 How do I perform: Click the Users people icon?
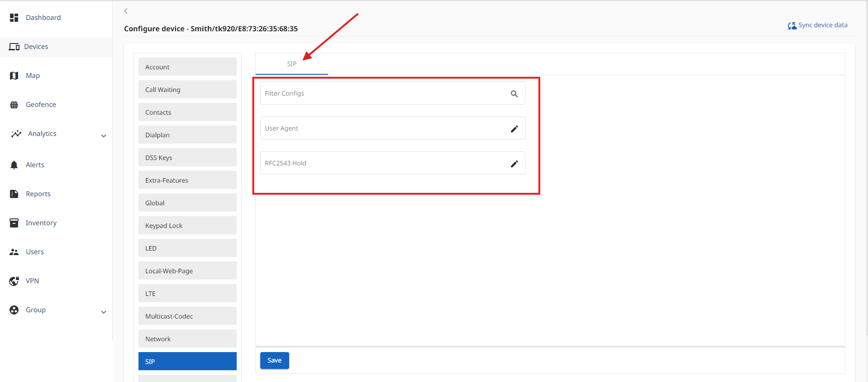pos(14,252)
